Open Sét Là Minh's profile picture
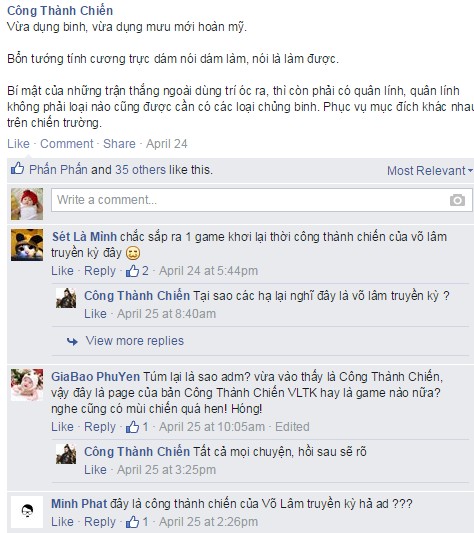474x533 pixels. click(x=27, y=245)
